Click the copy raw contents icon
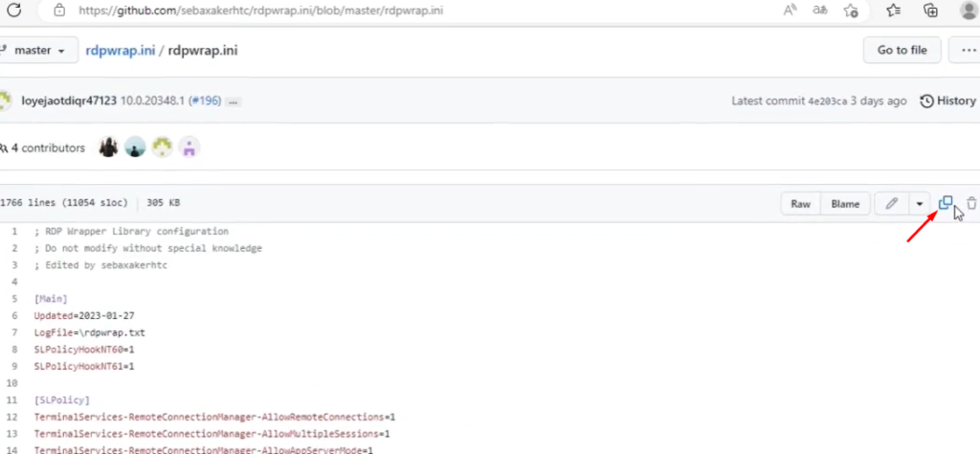Viewport: 980px width, 454px height. pos(946,203)
